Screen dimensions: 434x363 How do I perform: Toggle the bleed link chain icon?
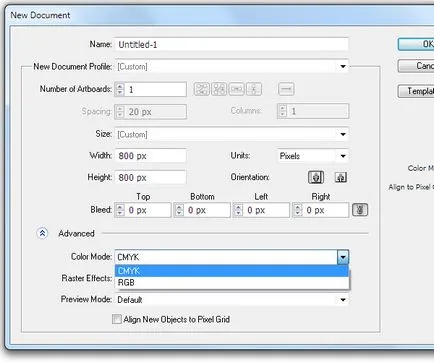360,210
